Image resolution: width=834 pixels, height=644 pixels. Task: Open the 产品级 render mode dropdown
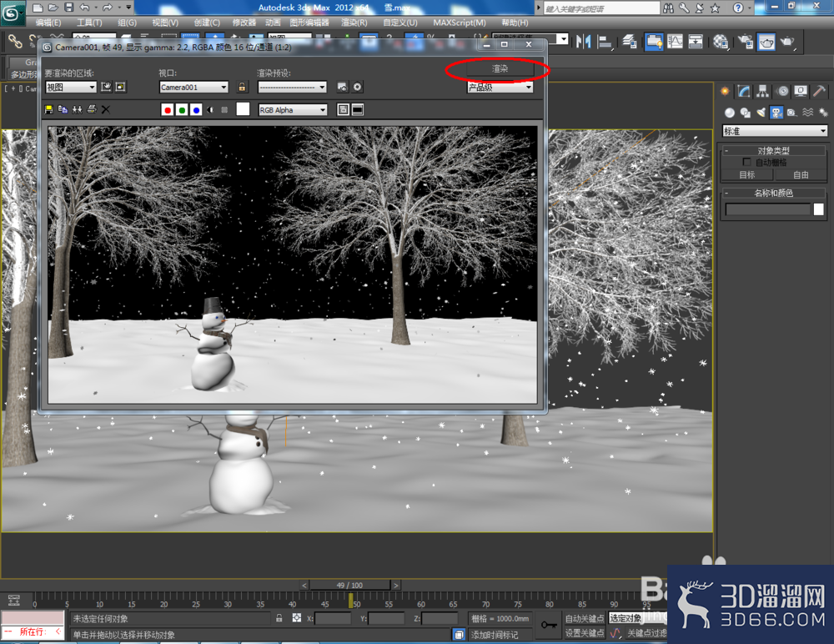tap(500, 87)
